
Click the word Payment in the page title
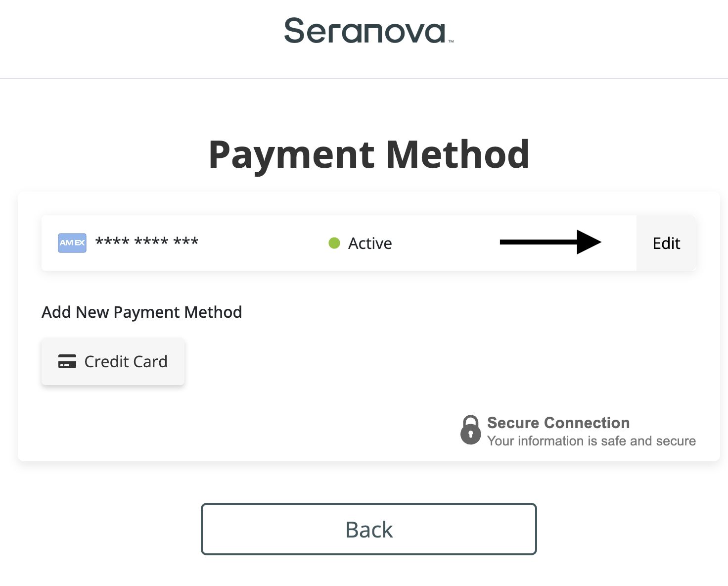pos(292,154)
